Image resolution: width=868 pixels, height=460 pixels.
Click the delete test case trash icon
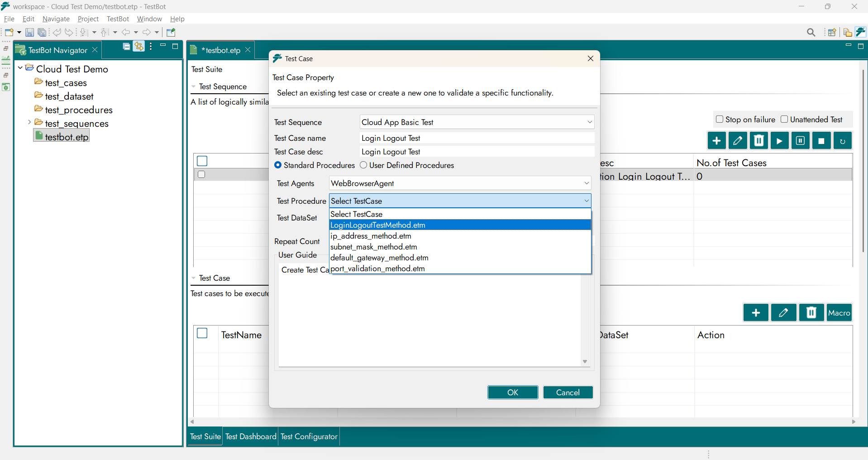click(811, 313)
